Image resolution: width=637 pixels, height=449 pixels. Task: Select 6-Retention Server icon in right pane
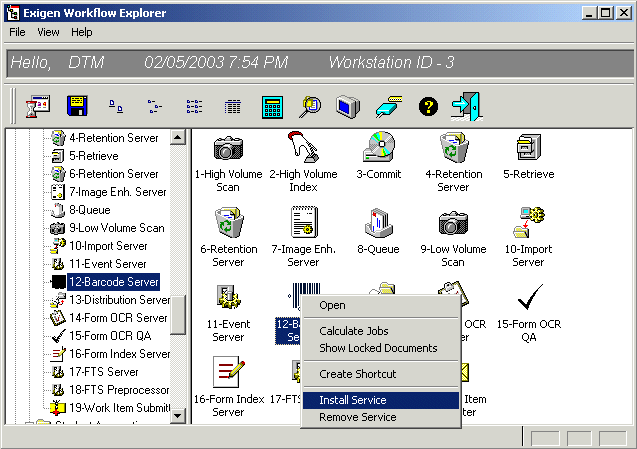(x=229, y=222)
